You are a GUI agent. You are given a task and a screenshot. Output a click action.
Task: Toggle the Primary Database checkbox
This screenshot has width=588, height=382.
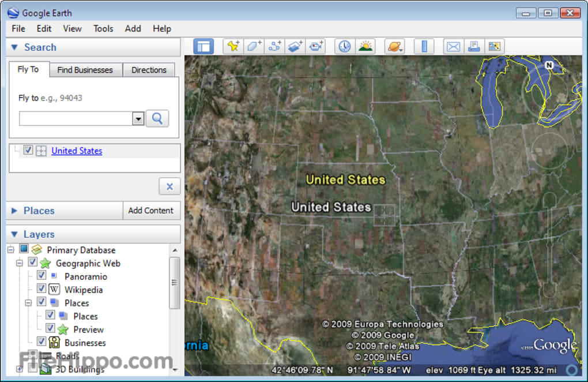click(x=24, y=248)
